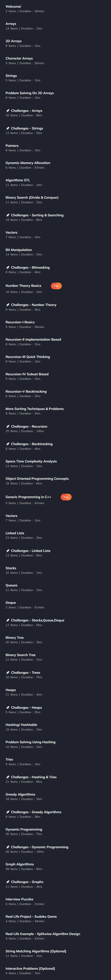Expand Recursion-V Backtracking section
The height and width of the screenshot is (980, 111).
point(55,394)
